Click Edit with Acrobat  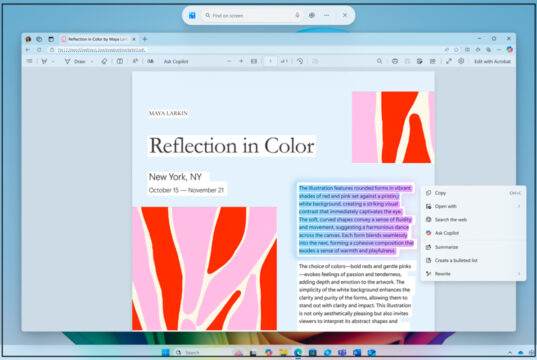pos(492,61)
